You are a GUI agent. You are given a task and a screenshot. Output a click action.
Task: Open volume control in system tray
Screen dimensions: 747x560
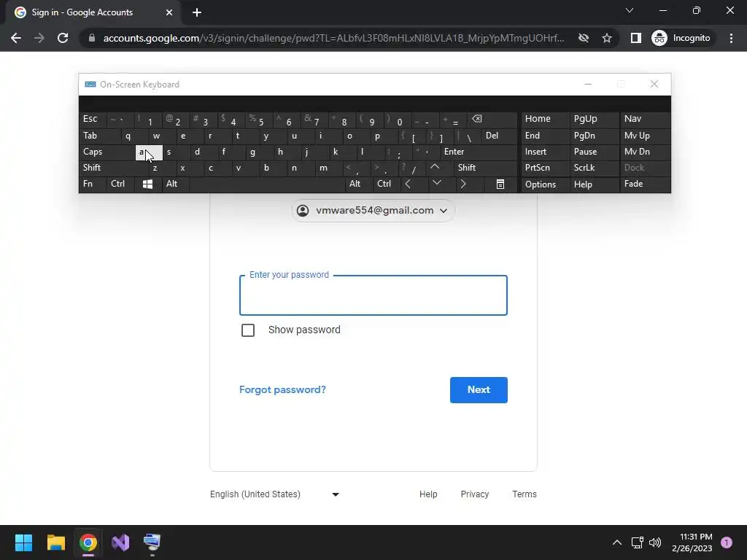pos(655,542)
